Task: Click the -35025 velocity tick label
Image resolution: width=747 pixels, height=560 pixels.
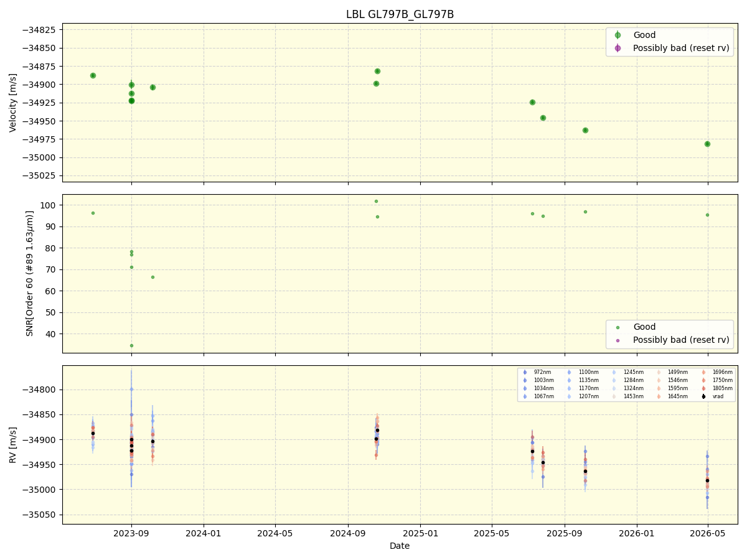Action: [39, 176]
